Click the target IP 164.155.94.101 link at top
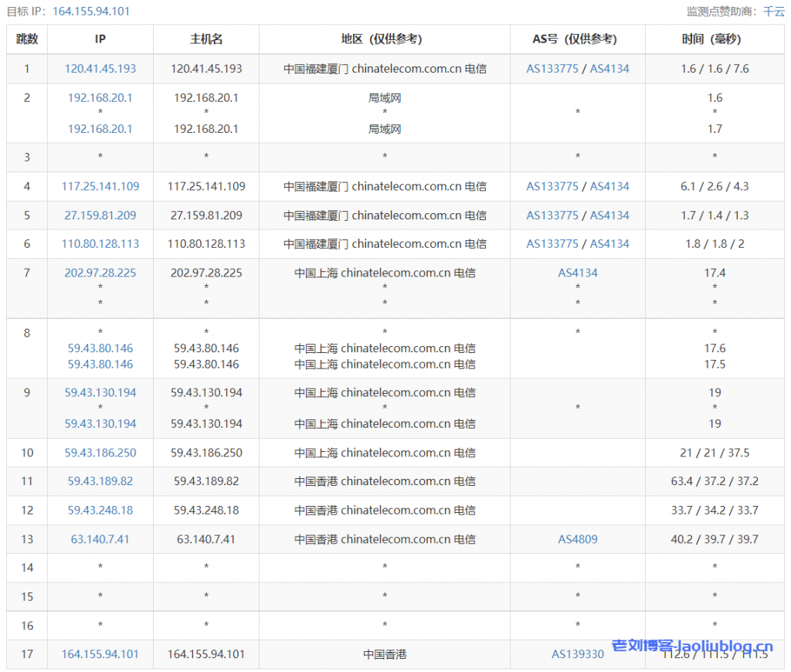The height and width of the screenshot is (672, 791). 91,11
